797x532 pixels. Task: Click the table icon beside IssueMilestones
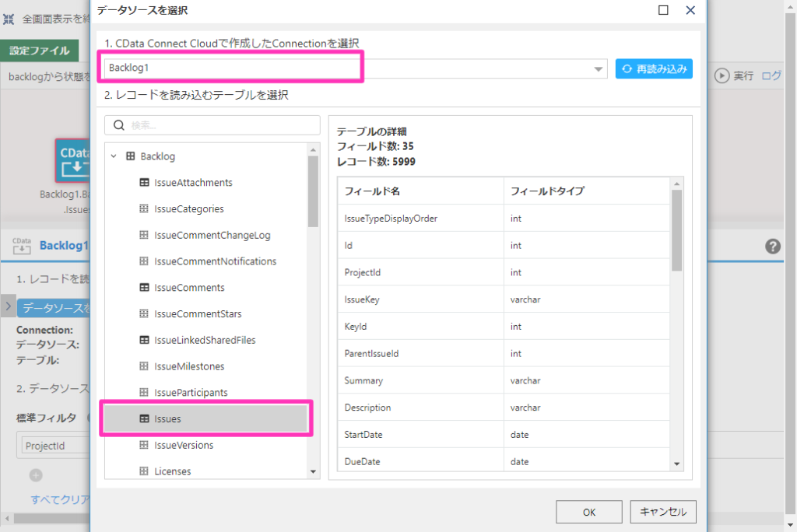[144, 366]
